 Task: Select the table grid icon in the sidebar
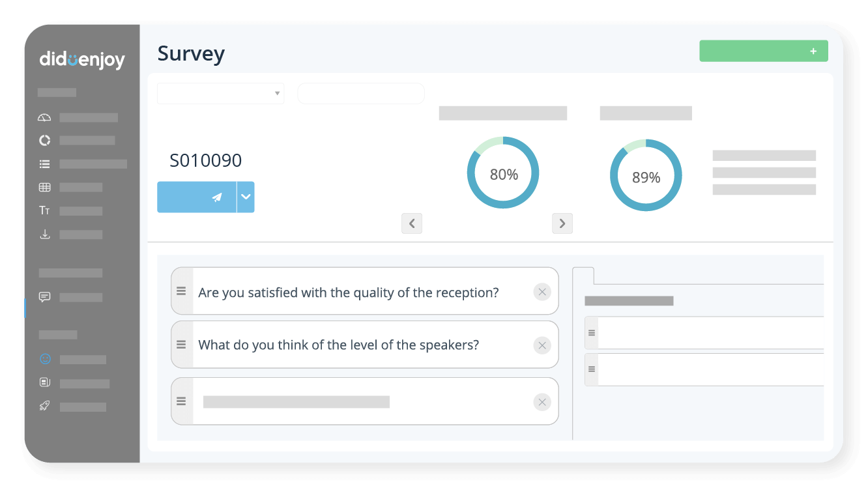[44, 187]
